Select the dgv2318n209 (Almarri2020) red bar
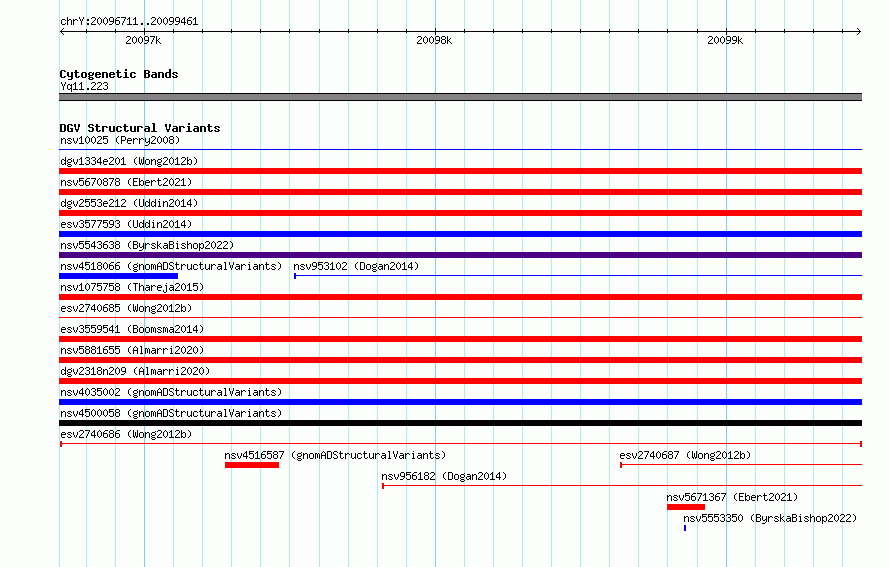The image size is (890, 567). point(460,381)
